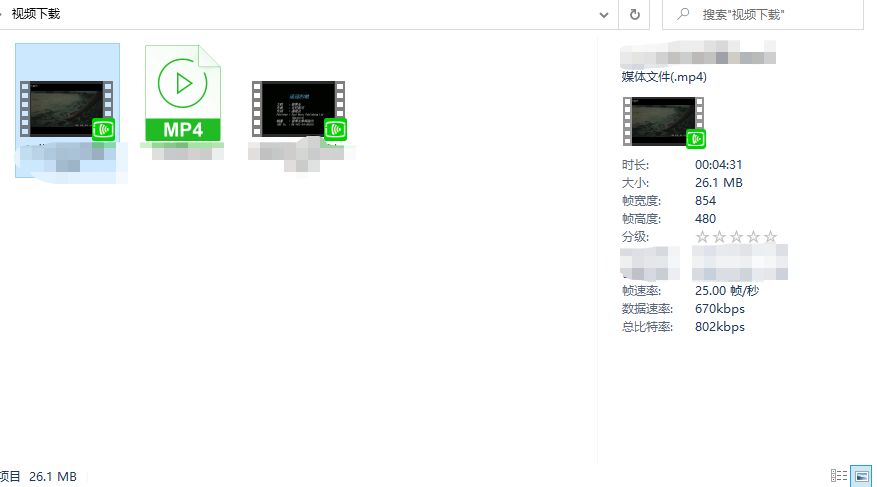Click the magnifier icon in search box
The image size is (877, 487).
coord(683,14)
